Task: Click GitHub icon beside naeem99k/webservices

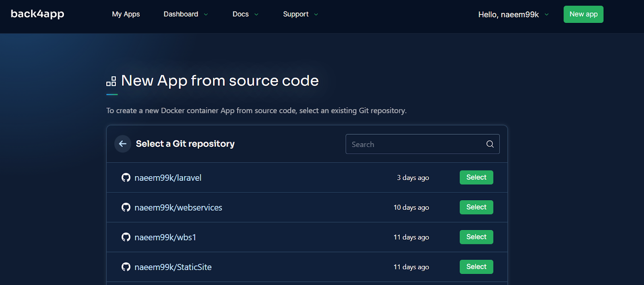Action: 126,207
